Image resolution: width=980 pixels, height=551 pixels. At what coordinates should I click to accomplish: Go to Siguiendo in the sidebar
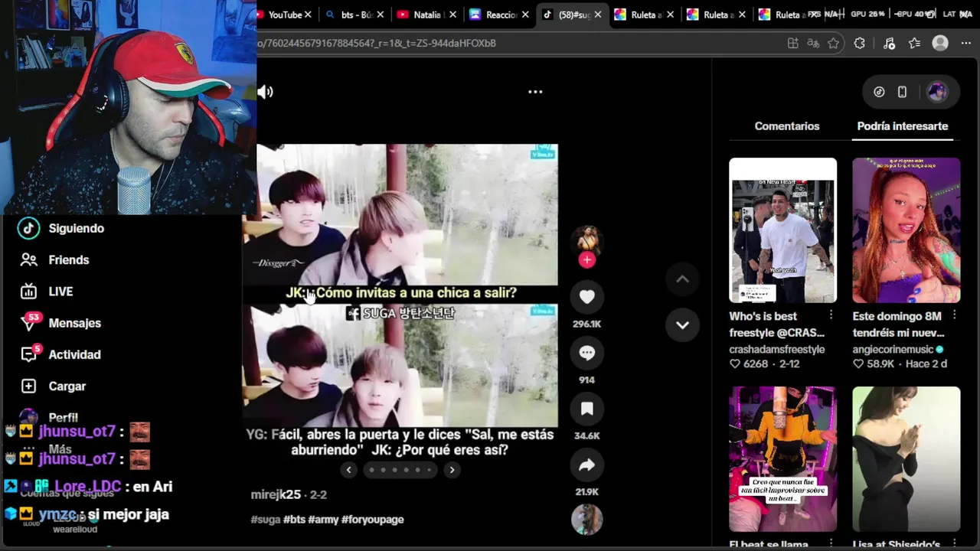(77, 228)
